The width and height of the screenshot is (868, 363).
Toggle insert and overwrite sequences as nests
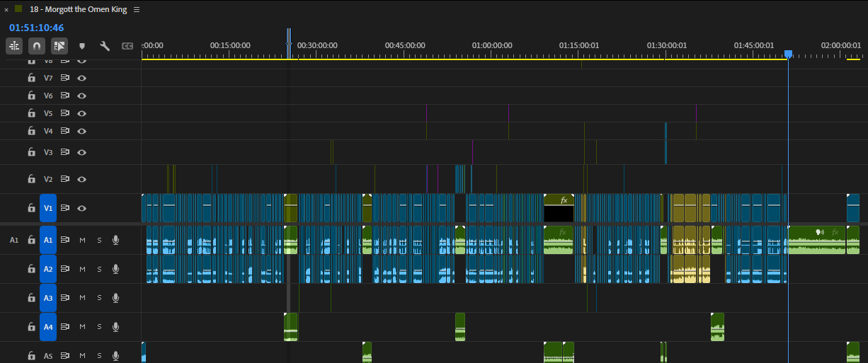pyautogui.click(x=14, y=46)
